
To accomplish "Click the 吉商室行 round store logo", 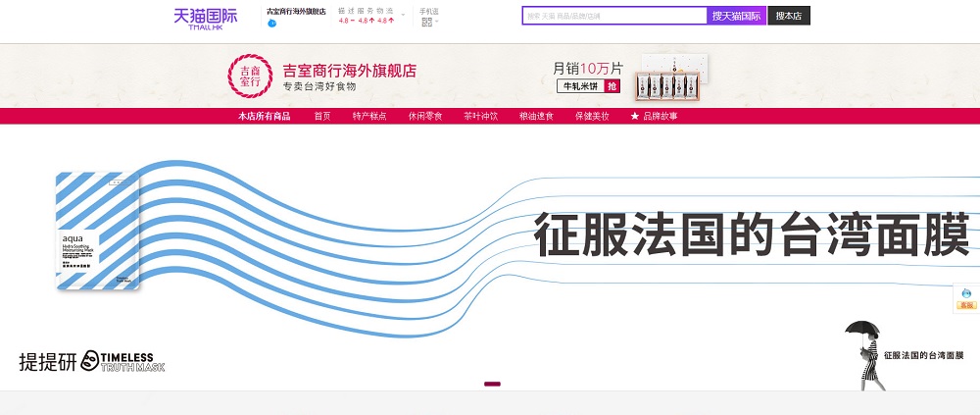I will [x=250, y=76].
